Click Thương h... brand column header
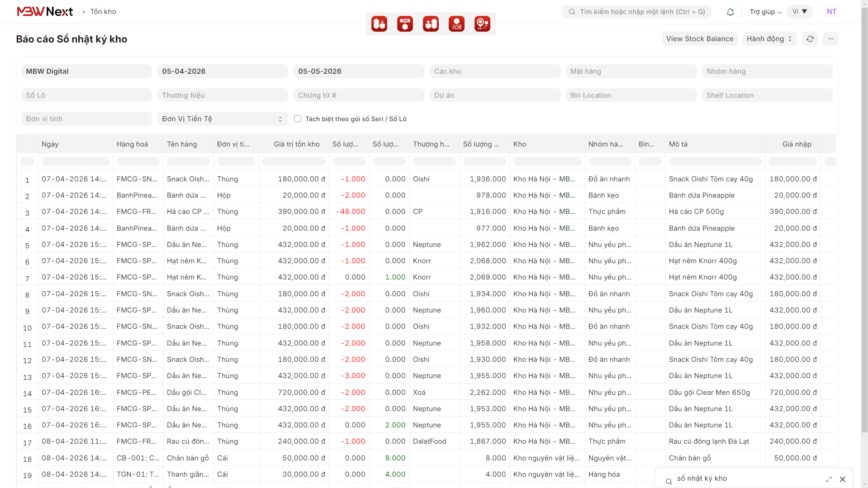 click(434, 144)
